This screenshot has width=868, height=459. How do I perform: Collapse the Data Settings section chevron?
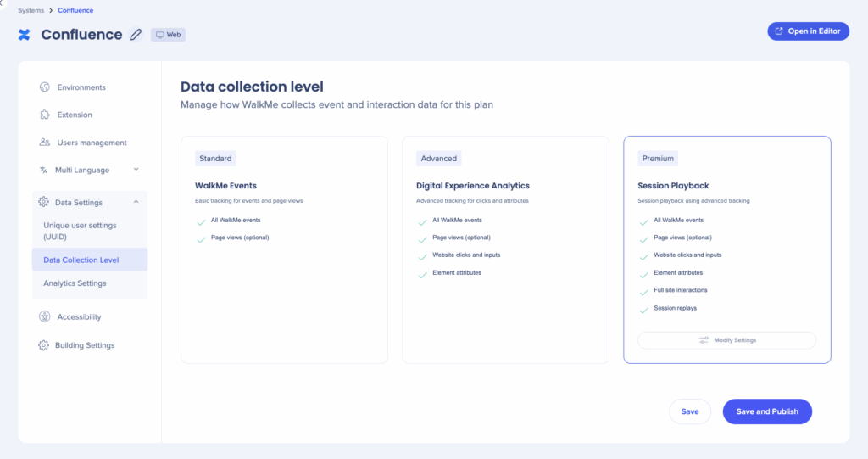[x=136, y=202]
